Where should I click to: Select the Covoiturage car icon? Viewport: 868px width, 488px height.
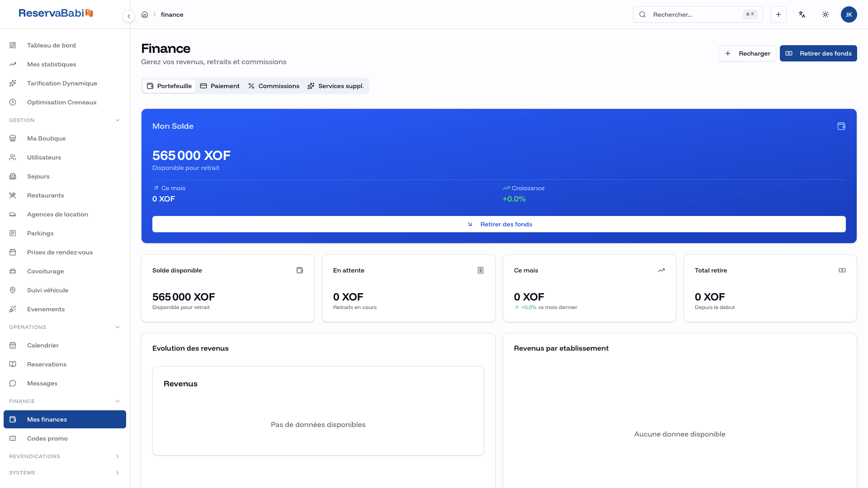click(12, 271)
